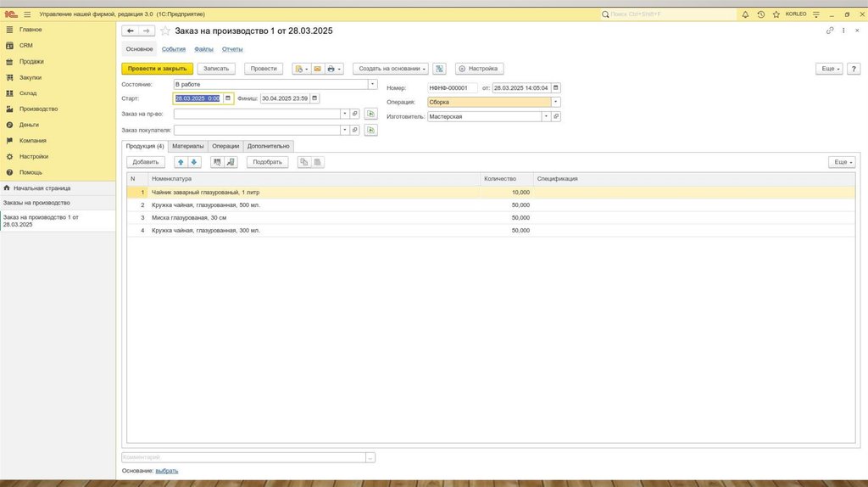The width and height of the screenshot is (868, 487).
Task: Open calendar for Финиш date
Action: click(x=314, y=98)
